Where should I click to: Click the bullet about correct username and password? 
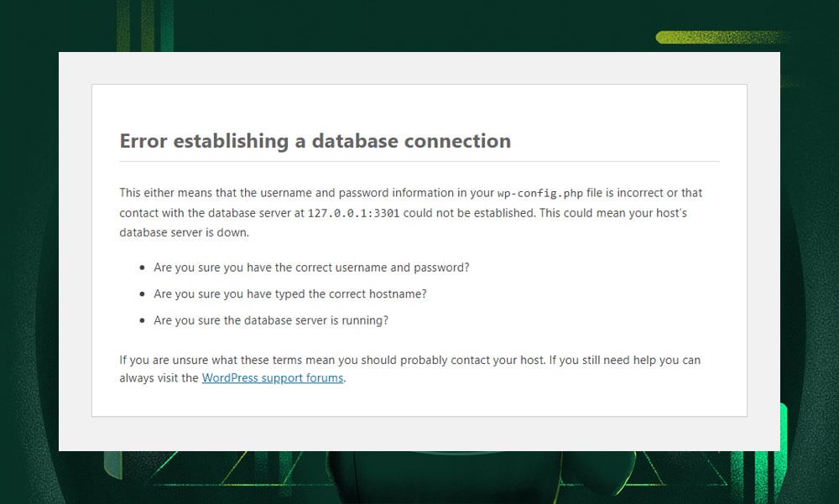point(311,268)
